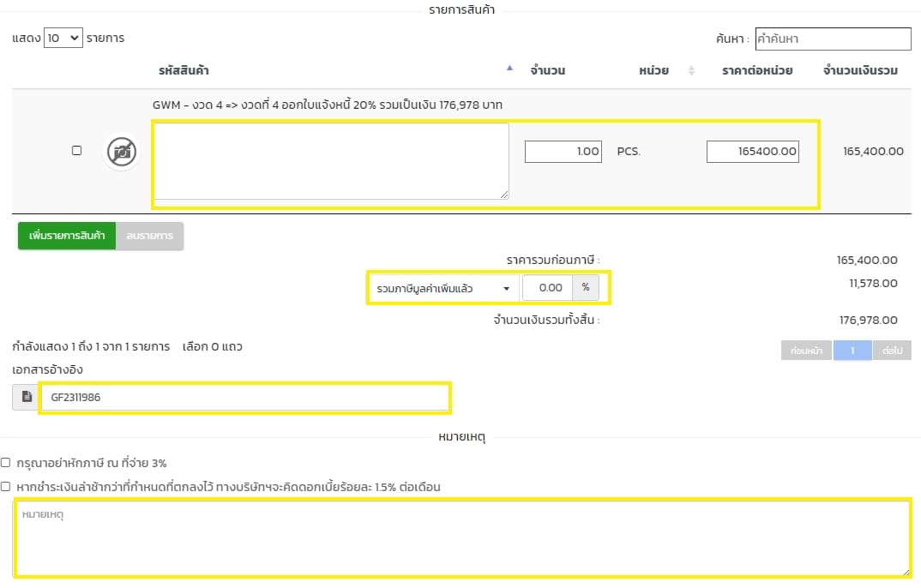Click the ลบรายการ delete button

(149, 236)
